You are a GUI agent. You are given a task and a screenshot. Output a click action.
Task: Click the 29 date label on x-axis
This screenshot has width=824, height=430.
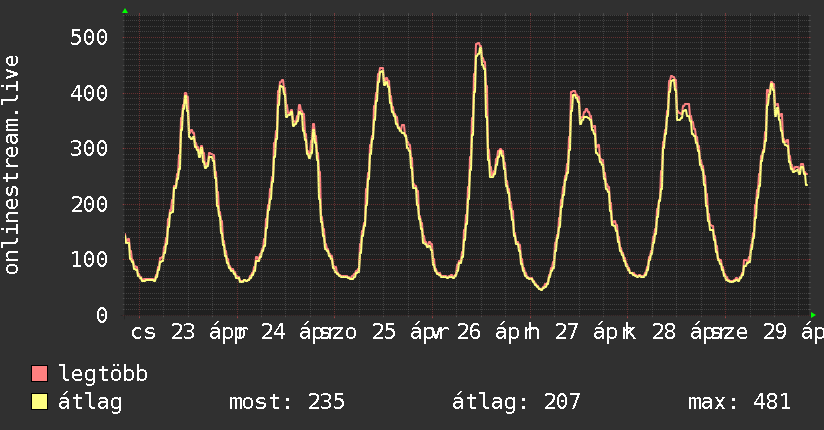click(x=775, y=332)
